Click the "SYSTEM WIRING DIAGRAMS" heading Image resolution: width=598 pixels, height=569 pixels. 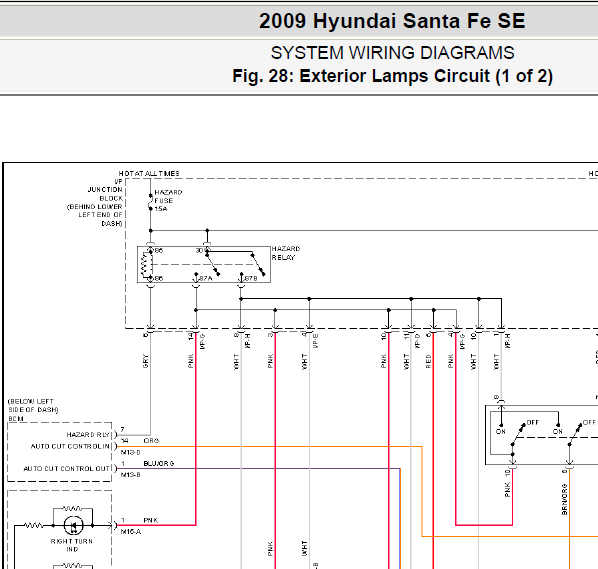pos(392,53)
